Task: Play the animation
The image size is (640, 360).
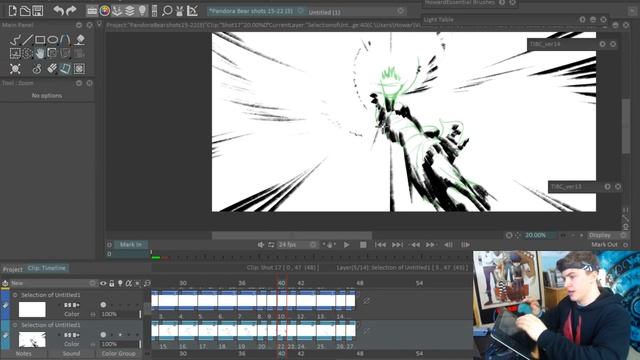Action: 346,244
